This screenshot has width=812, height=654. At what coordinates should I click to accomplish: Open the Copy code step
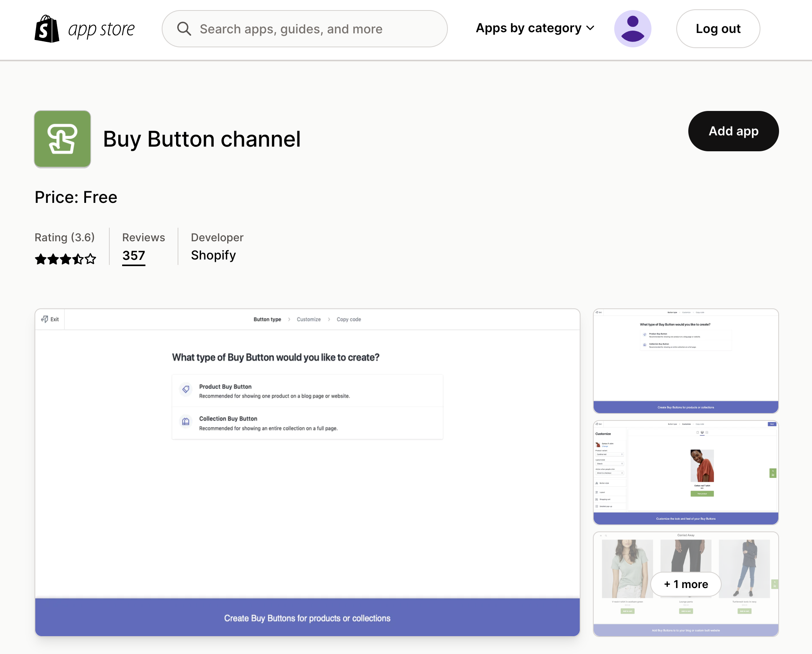tap(348, 319)
